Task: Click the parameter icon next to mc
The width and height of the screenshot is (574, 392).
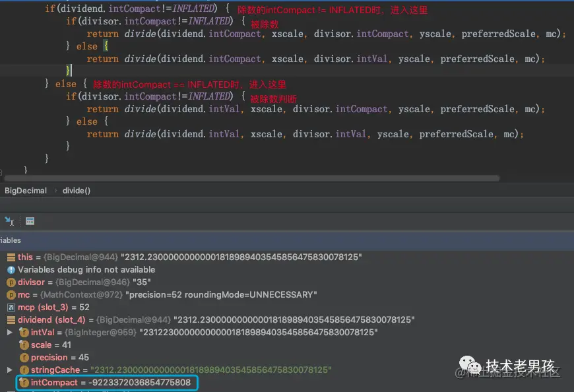Action: pos(11,294)
